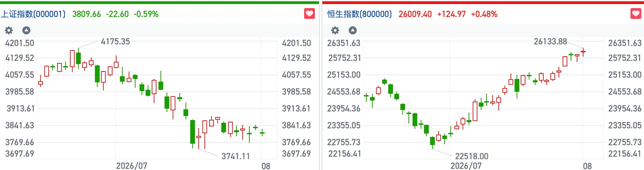Open the 上证指数(000001) title link
Screen dimensions: 644x170
(x=33, y=14)
